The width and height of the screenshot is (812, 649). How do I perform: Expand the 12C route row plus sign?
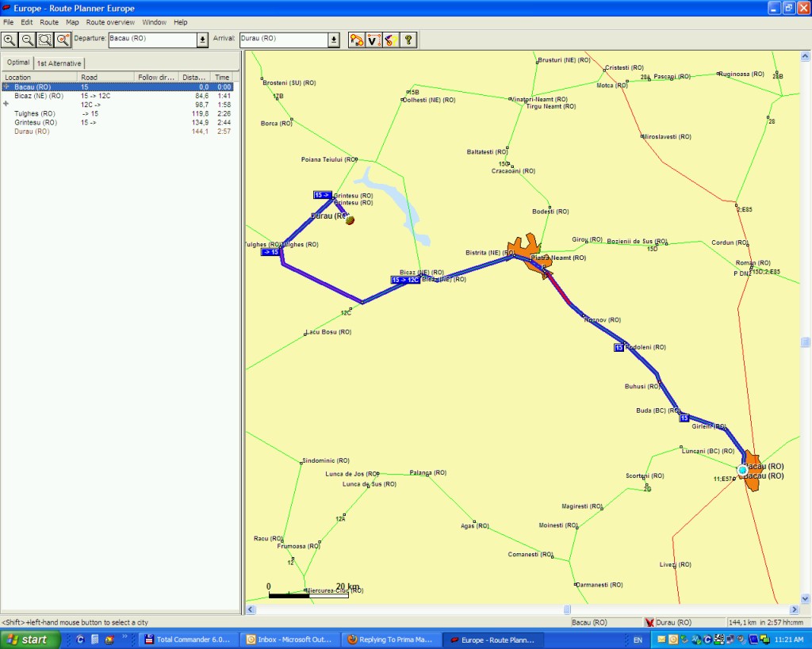[x=6, y=104]
